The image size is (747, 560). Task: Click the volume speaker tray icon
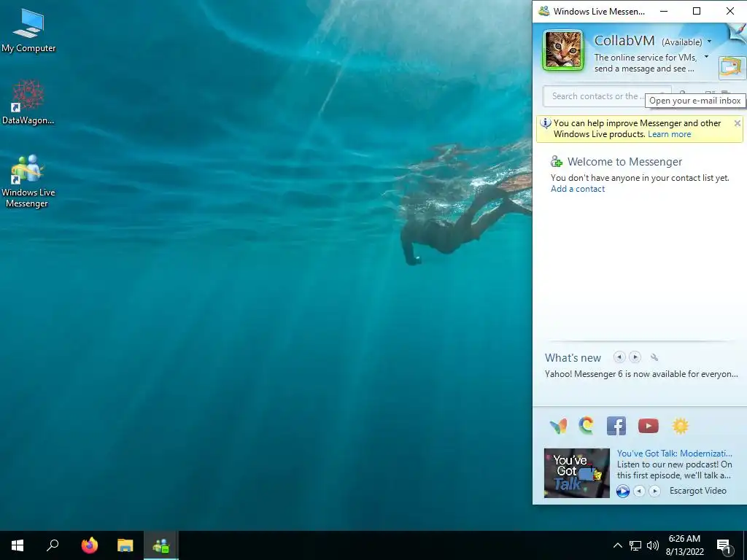(653, 545)
